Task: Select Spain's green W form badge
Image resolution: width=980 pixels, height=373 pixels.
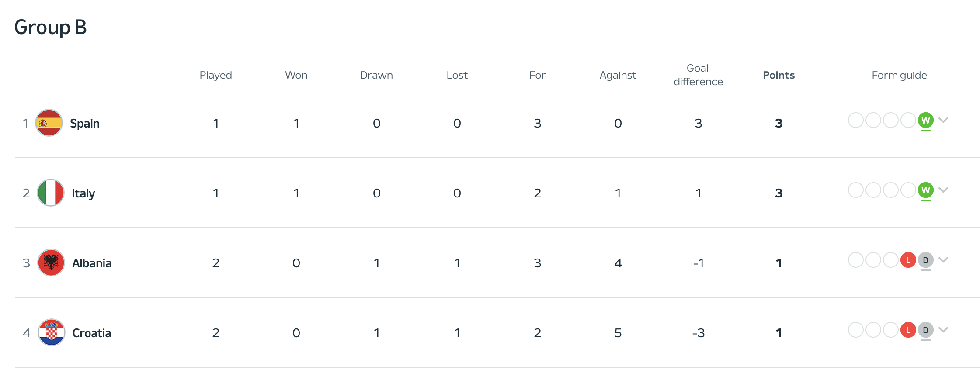Action: tap(925, 120)
